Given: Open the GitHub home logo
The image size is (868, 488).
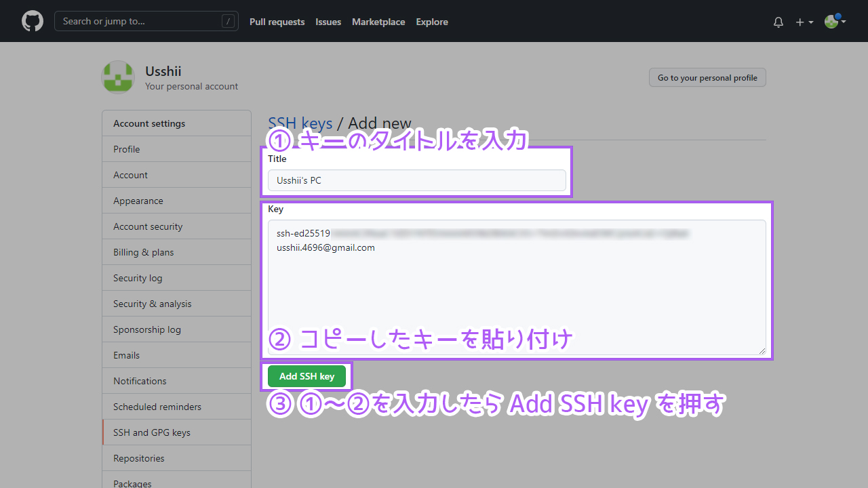Looking at the screenshot, I should [x=33, y=21].
